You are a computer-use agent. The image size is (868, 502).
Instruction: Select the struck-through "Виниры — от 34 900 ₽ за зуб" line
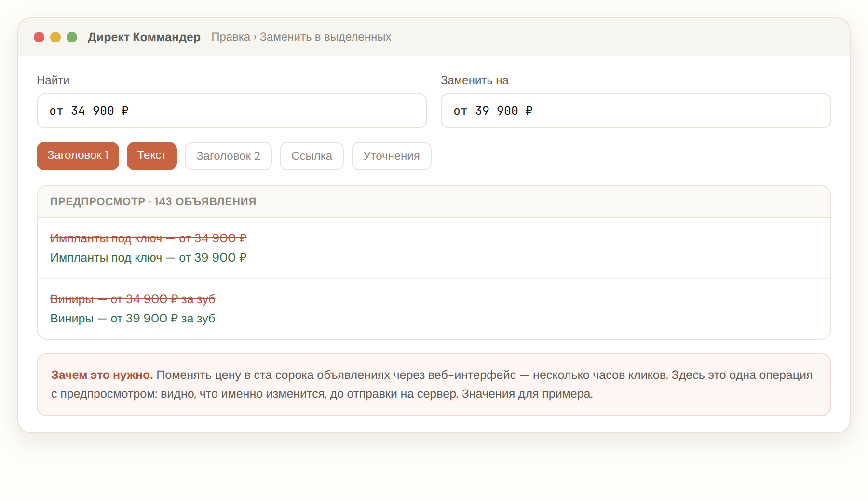[133, 299]
